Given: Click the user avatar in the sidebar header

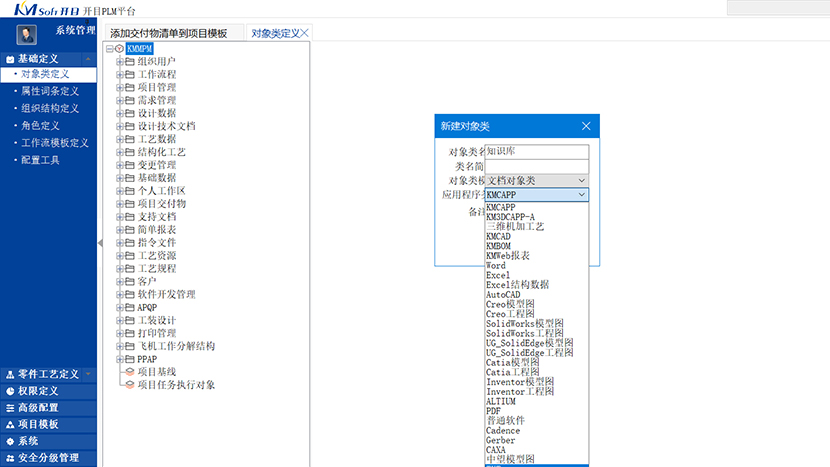Looking at the screenshot, I should pyautogui.click(x=27, y=34).
